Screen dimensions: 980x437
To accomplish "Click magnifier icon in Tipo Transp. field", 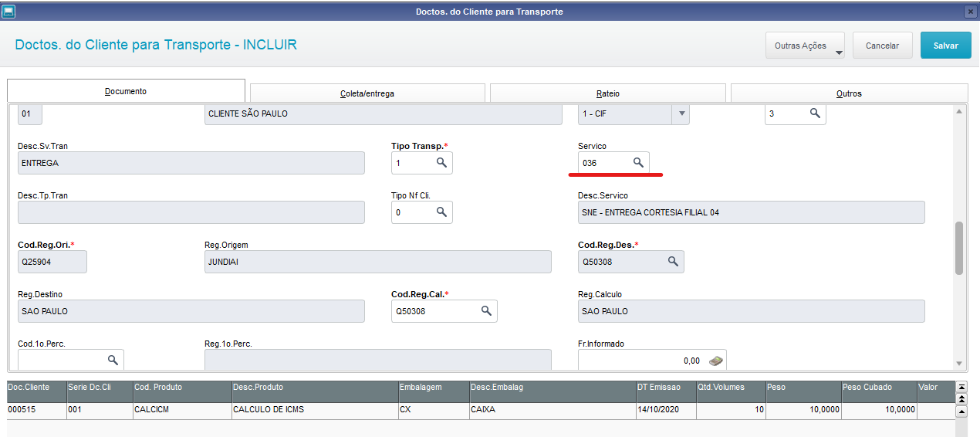I will 441,163.
